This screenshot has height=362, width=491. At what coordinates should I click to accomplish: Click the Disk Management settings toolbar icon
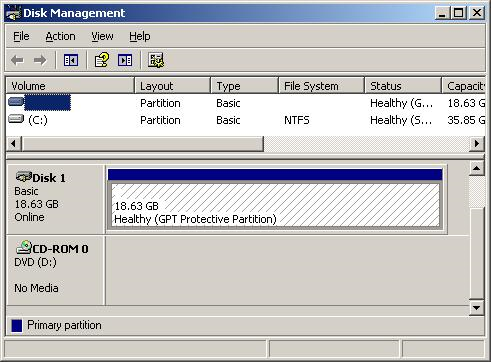pos(156,60)
